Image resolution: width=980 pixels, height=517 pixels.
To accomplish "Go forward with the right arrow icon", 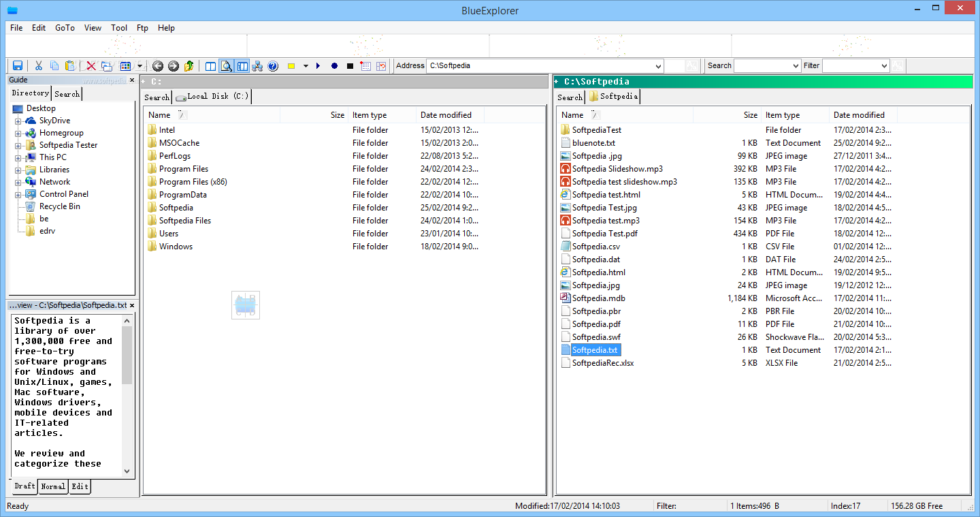I will (174, 66).
